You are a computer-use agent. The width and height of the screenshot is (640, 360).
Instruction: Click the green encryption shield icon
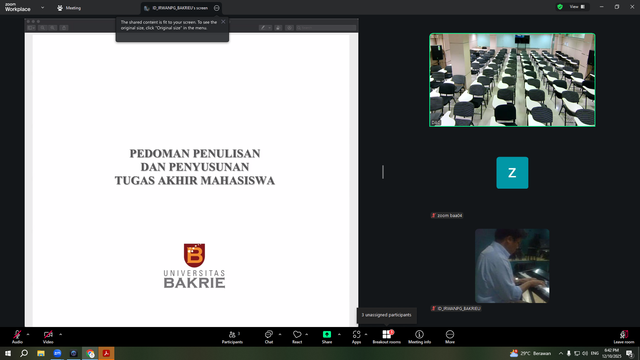[x=560, y=7]
